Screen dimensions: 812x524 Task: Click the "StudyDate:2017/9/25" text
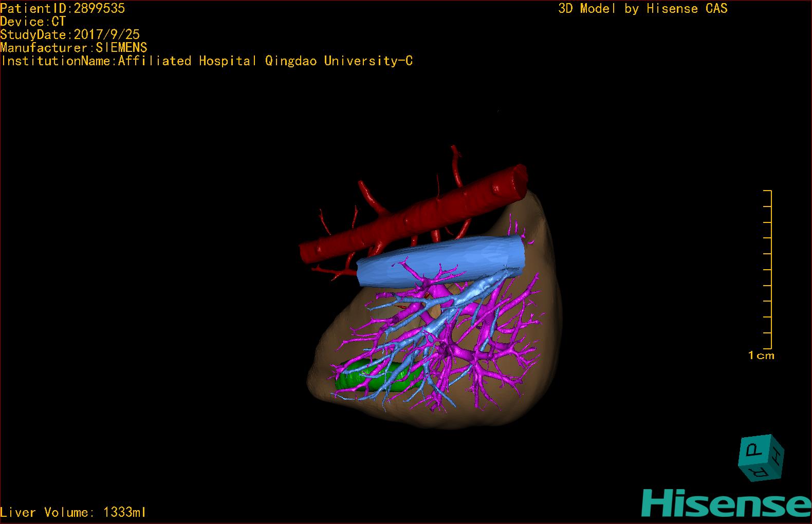pos(70,34)
